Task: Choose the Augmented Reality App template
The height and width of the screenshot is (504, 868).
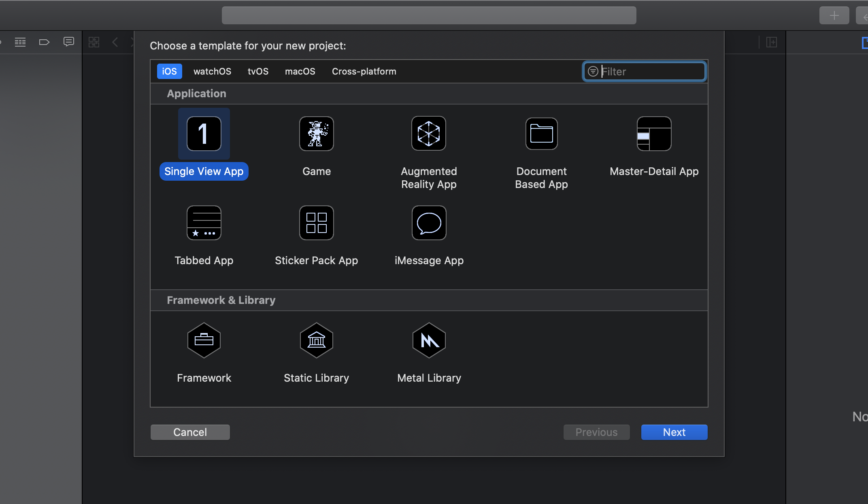Action: (x=429, y=134)
